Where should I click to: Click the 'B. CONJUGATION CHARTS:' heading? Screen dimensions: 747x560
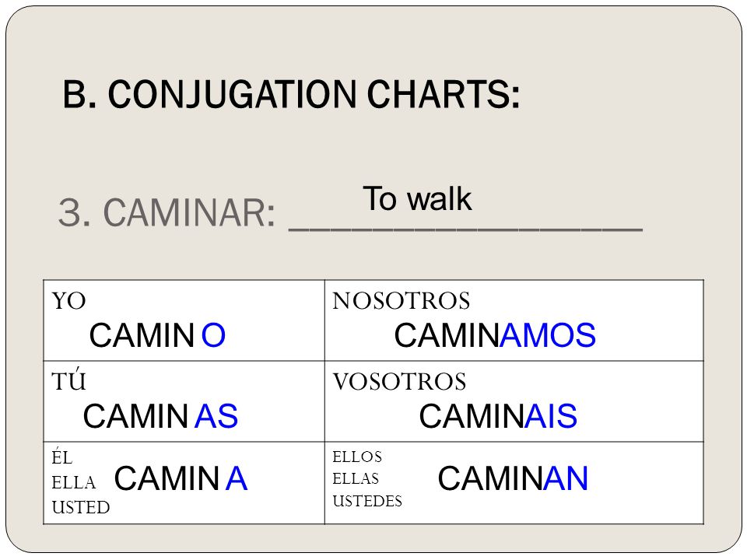[291, 94]
